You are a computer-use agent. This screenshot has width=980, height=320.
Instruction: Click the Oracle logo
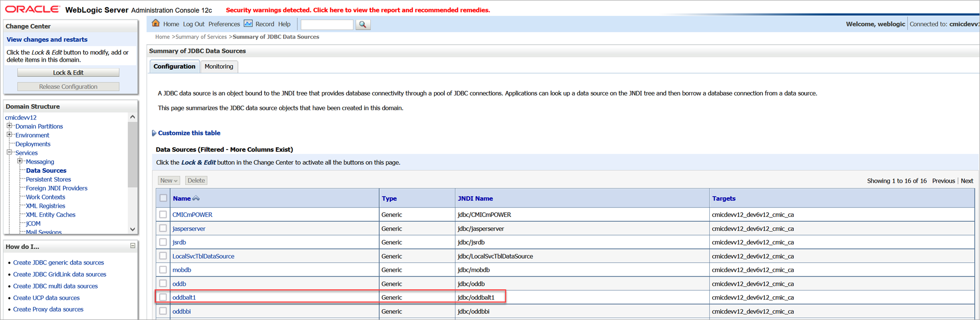coord(32,9)
